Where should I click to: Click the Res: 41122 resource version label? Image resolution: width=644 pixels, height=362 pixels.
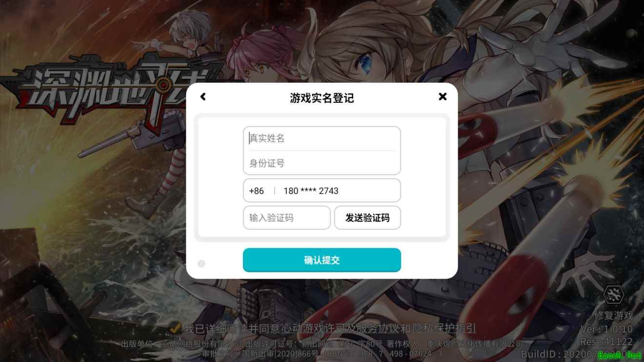pos(606,342)
